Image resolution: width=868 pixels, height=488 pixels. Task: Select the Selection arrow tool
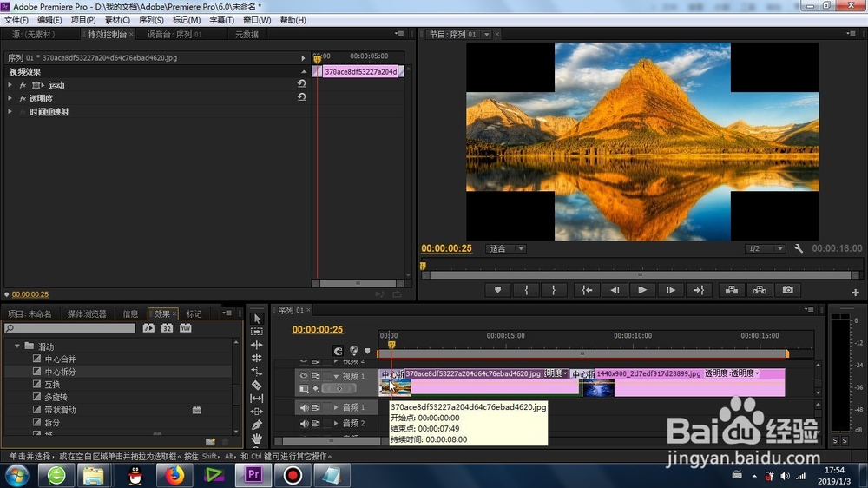[257, 319]
